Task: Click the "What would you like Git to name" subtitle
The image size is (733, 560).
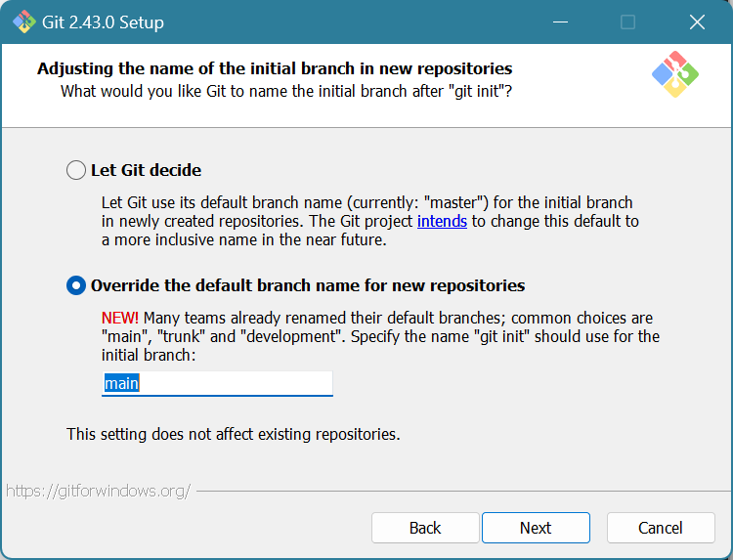Action: click(286, 91)
